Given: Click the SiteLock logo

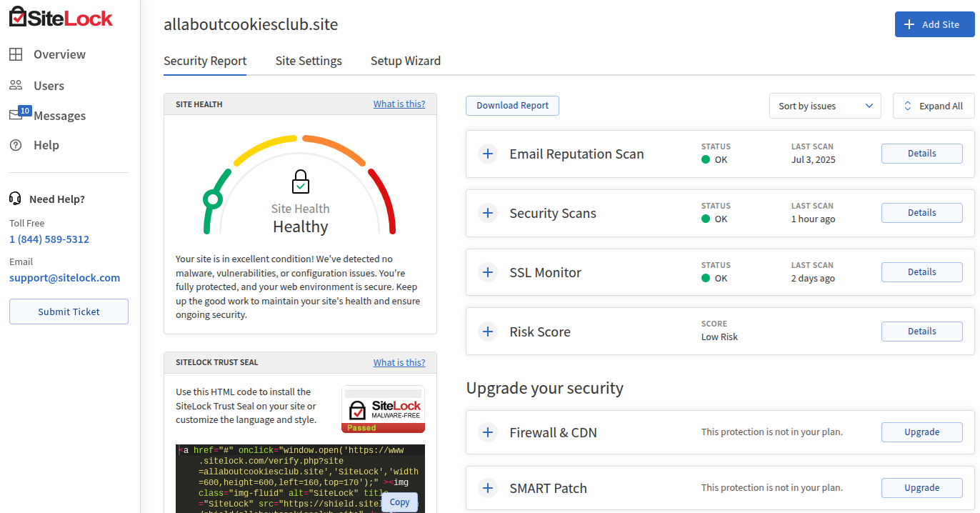Looking at the screenshot, I should [61, 17].
